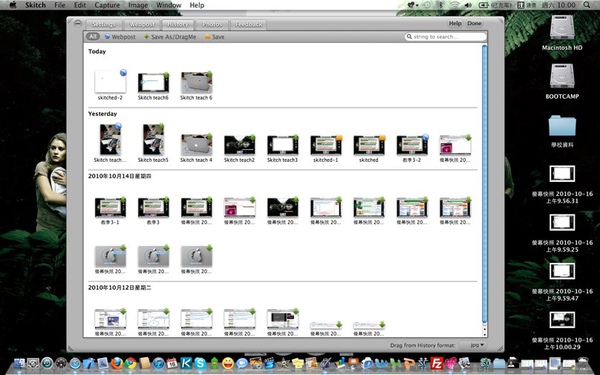Select the Skitch teach3 thumbnail
The height and width of the screenshot is (375, 600).
click(283, 145)
